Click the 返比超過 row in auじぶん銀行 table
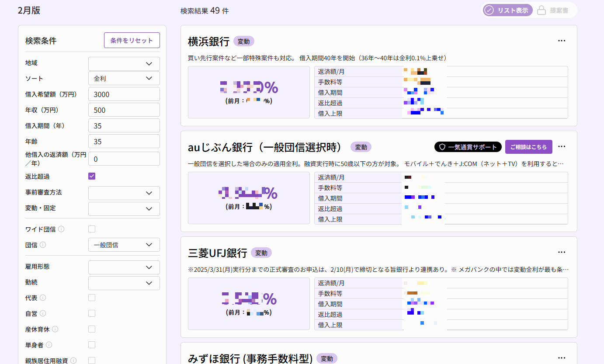This screenshot has width=604, height=364. point(441,209)
